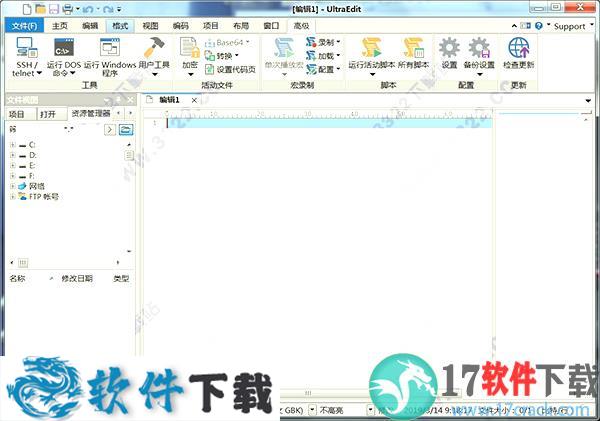This screenshot has width=600, height=421.
Task: Click the encryption (加密) icon
Action: click(189, 50)
